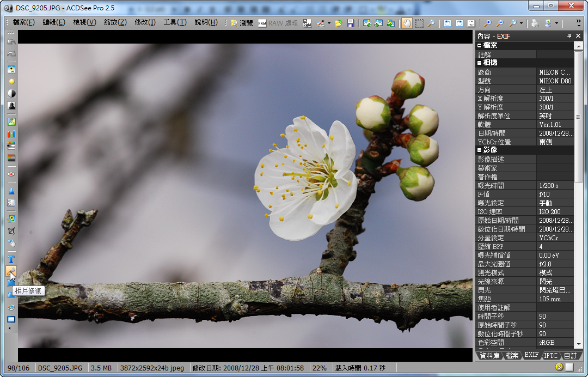The height and width of the screenshot is (377, 588).
Task: Select the rectangular selection tool
Action: click(x=419, y=23)
